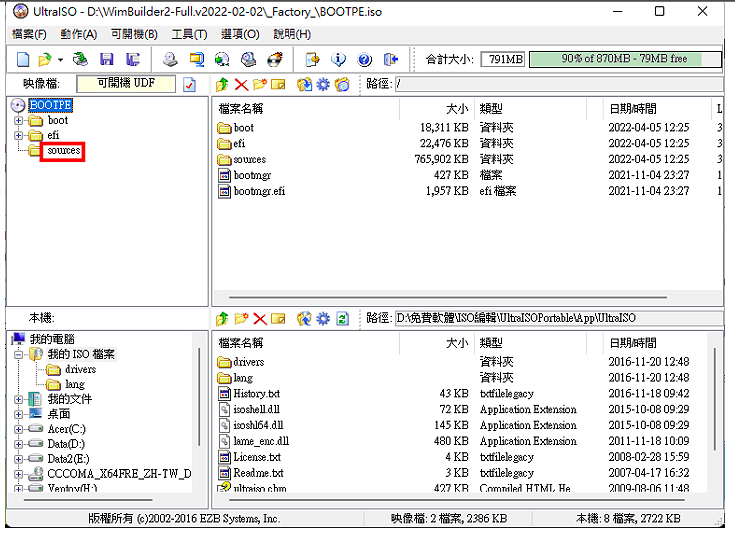
Task: Click the gear settings icon in image toolbar
Action: click(x=323, y=84)
